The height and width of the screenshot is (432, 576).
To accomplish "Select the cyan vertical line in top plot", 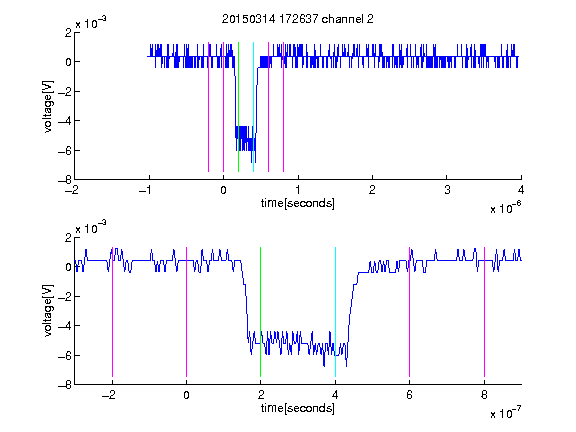I will [253, 107].
